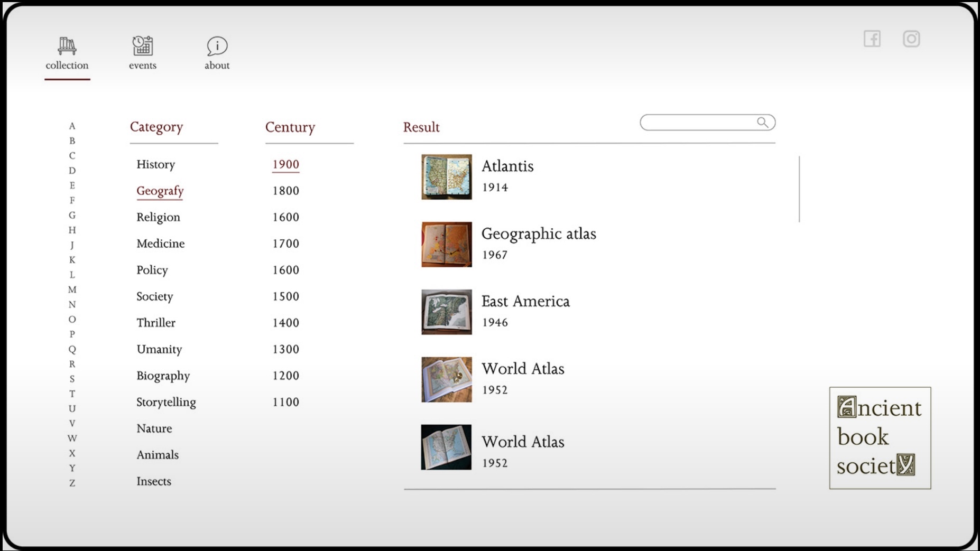
Task: Open the Geographic atlas thumbnail
Action: (447, 245)
